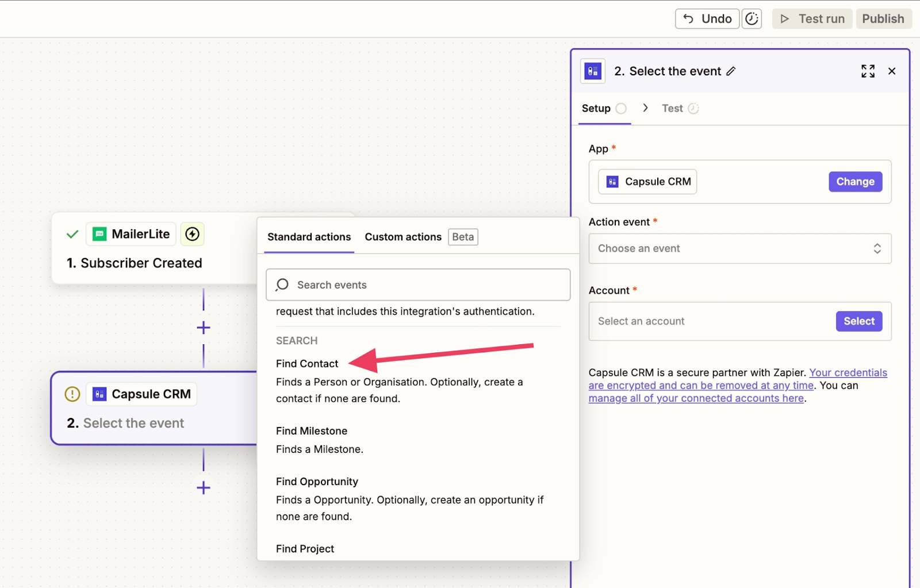
Task: Click the Setup tab status circle
Action: 621,109
